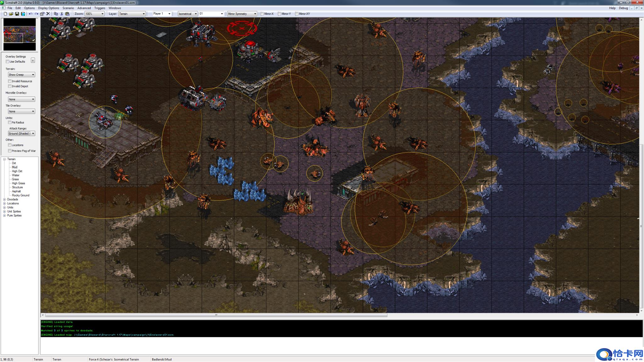Click the minimap thumbnail
644x362 pixels.
(19, 35)
